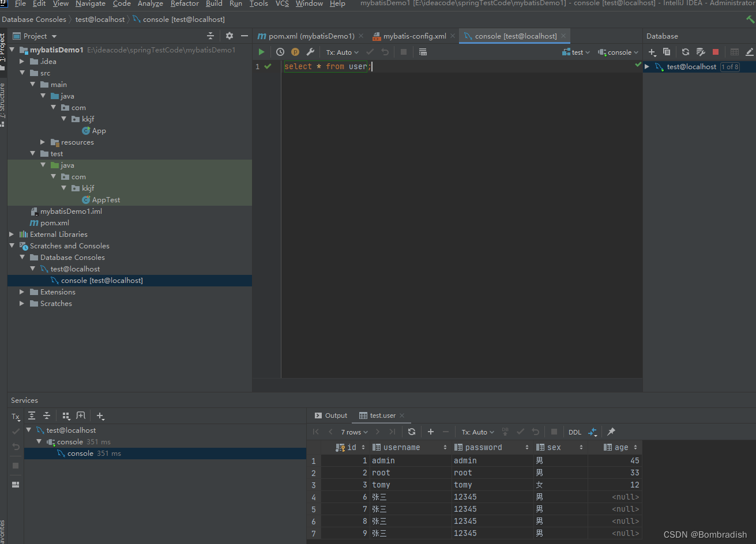The width and height of the screenshot is (756, 544).
Task: Click compare data icon next to DDL
Action: pos(592,432)
